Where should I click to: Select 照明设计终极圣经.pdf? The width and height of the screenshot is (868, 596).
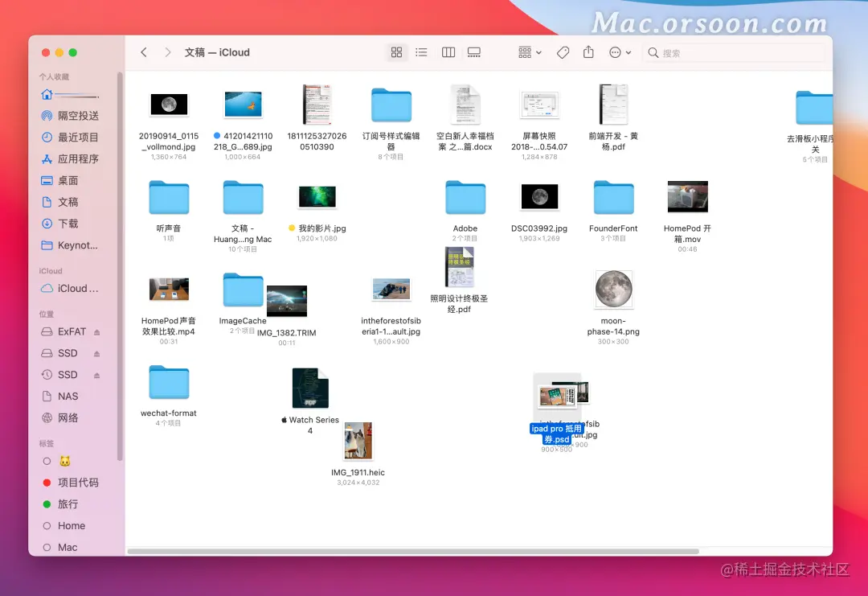click(x=460, y=267)
